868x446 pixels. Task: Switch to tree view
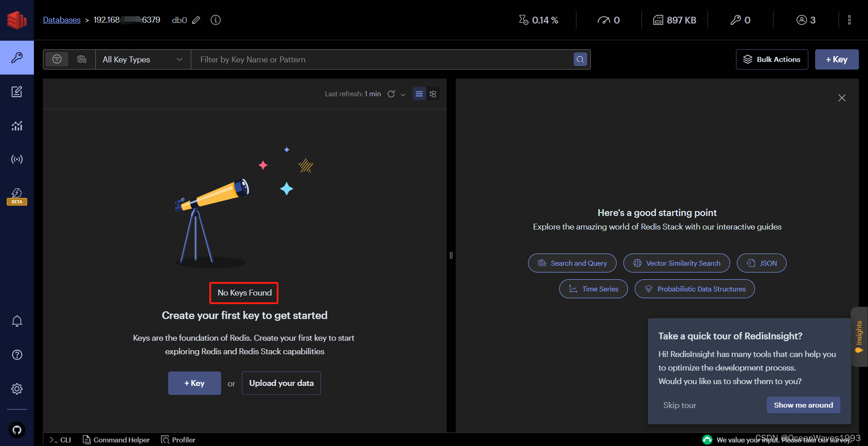click(x=433, y=94)
